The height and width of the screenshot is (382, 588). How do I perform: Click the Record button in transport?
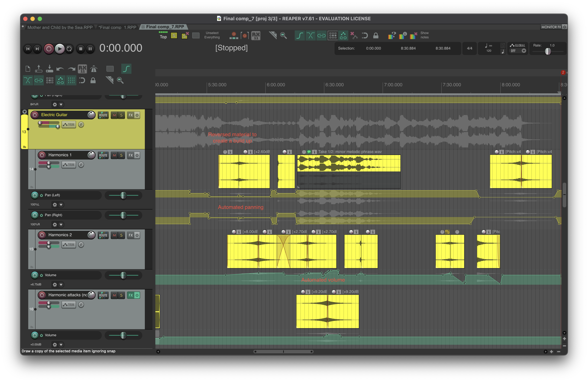coord(49,49)
